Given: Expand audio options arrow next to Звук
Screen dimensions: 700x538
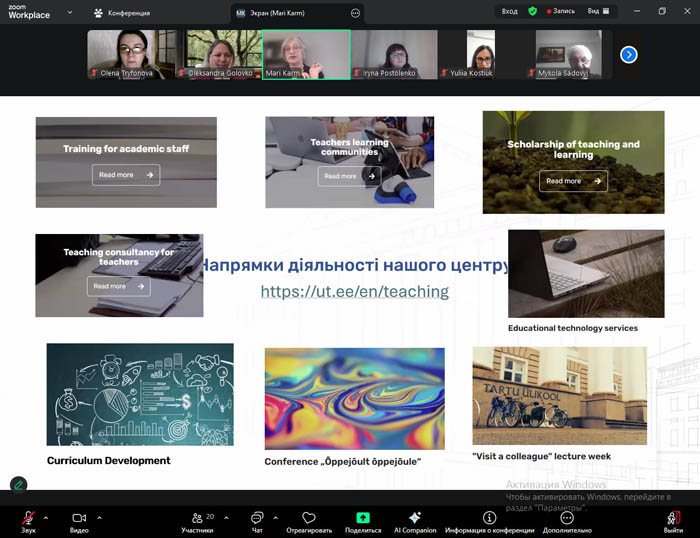Looking at the screenshot, I should point(48,517).
